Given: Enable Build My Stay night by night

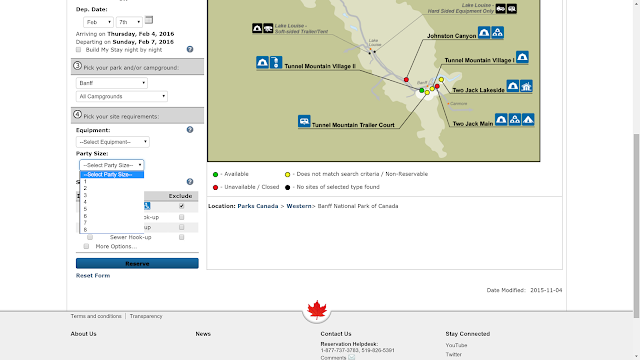Looking at the screenshot, I should (x=78, y=50).
